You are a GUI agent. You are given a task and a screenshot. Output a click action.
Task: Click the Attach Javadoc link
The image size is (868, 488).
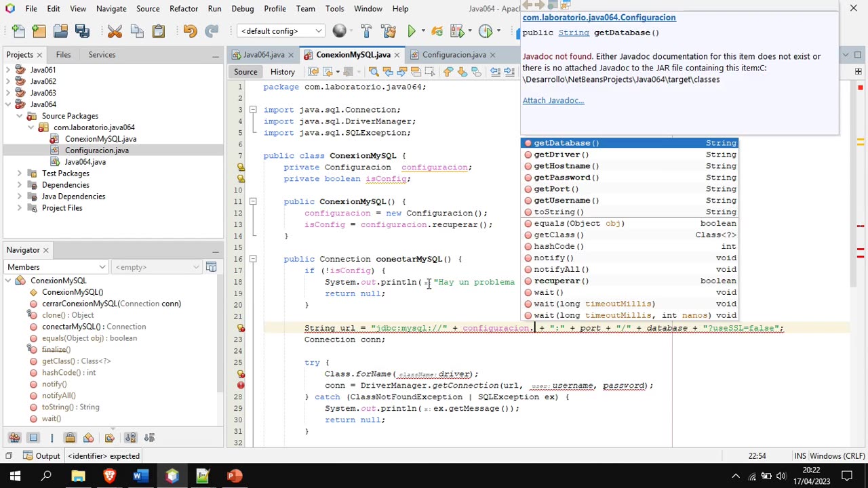click(553, 100)
